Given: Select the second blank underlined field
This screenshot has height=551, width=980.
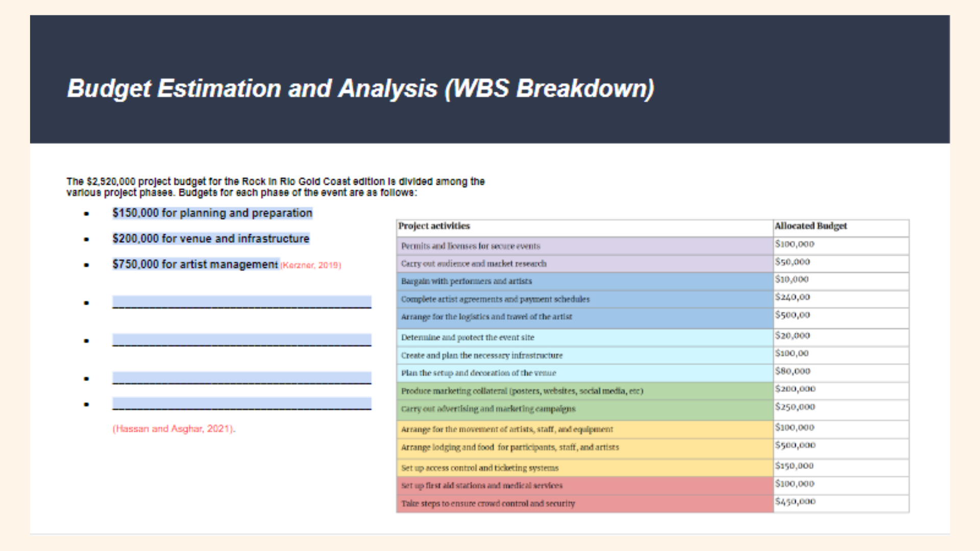Looking at the screenshot, I should (241, 340).
